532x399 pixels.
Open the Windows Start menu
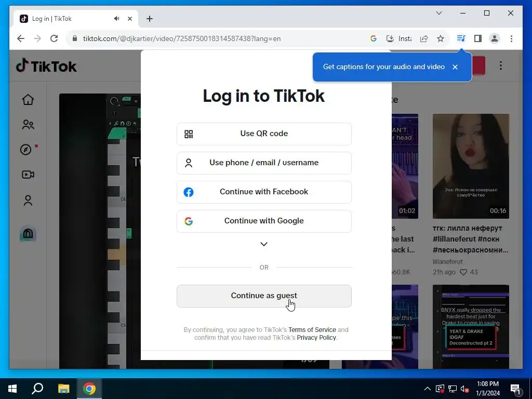[x=12, y=389]
